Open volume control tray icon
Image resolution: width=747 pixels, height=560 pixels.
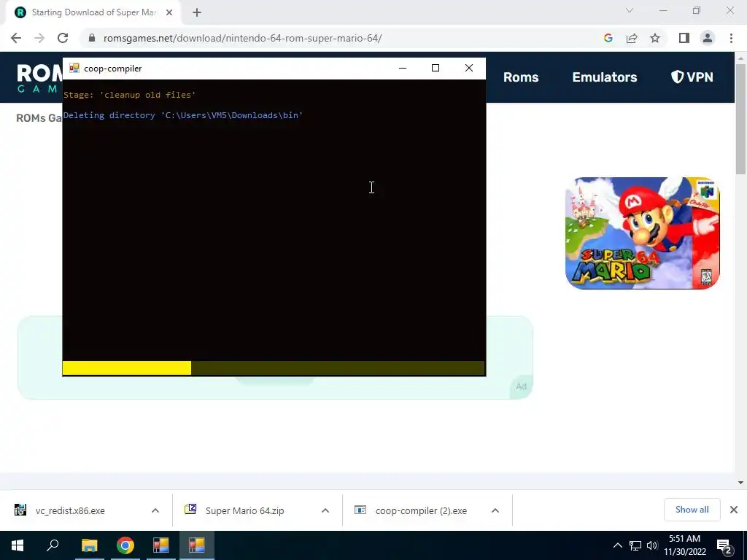(x=652, y=545)
